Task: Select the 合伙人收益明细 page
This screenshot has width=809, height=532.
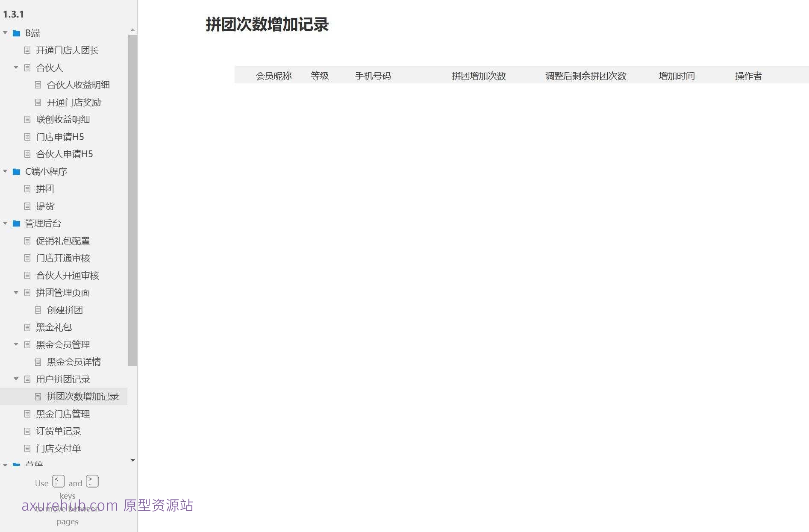Action: (78, 85)
